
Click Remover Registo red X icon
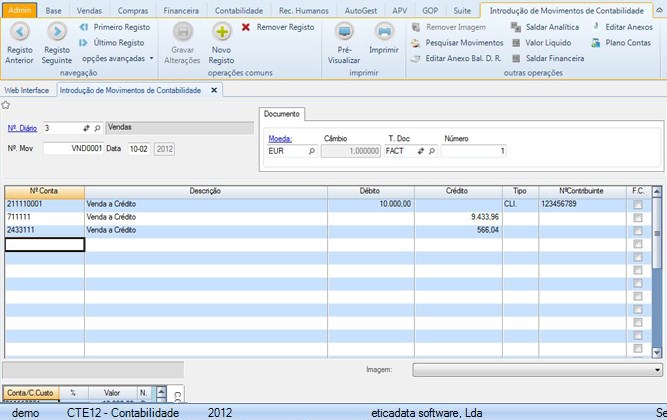[x=246, y=27]
